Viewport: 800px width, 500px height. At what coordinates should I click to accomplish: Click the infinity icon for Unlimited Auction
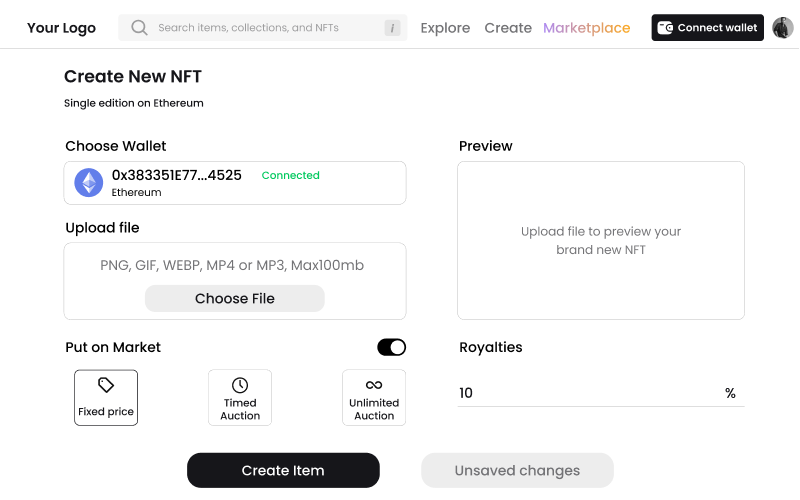tap(374, 385)
